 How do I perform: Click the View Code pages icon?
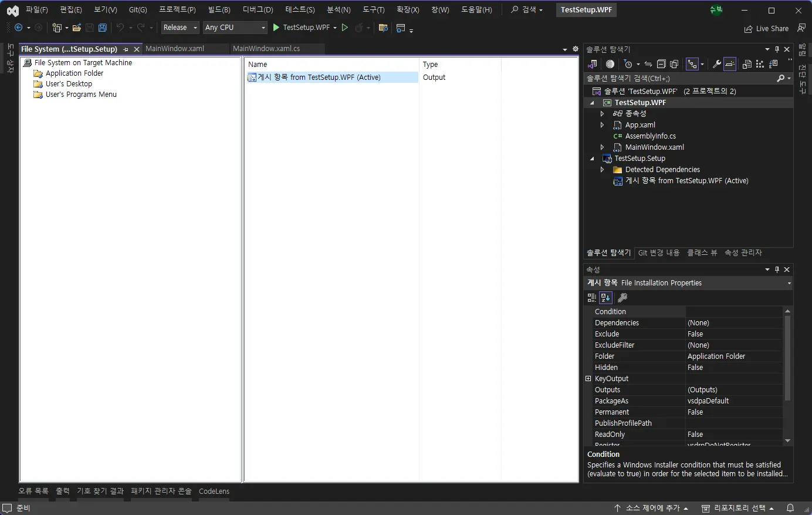[x=747, y=64]
